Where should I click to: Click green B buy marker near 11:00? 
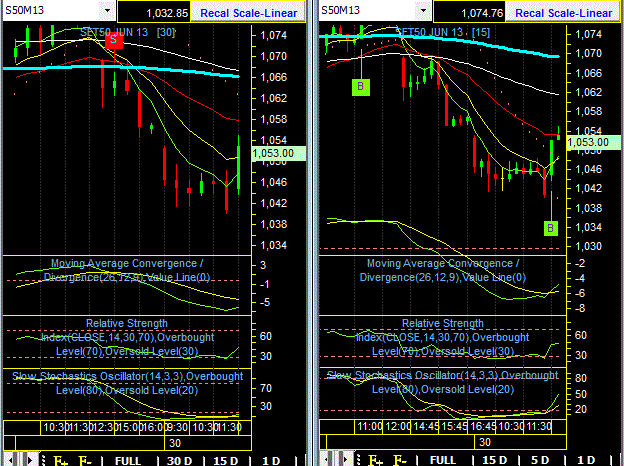click(x=361, y=87)
